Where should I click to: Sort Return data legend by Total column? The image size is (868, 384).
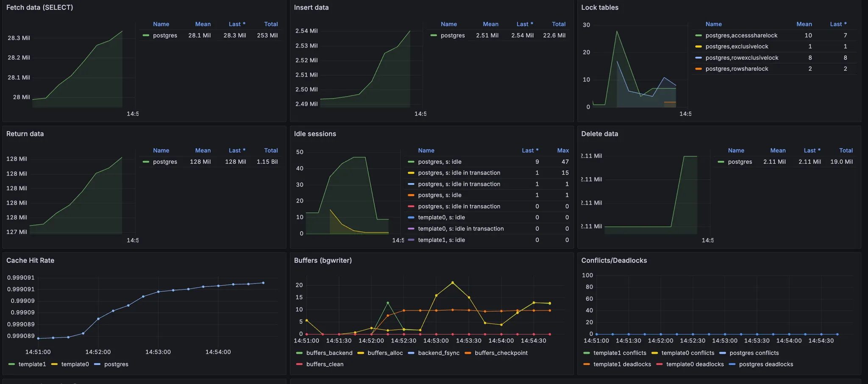click(271, 150)
